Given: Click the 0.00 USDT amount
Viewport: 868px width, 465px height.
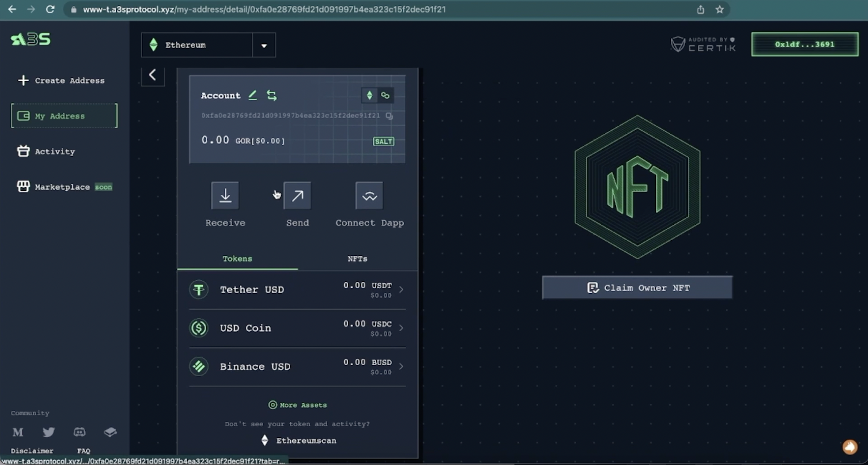Looking at the screenshot, I should [367, 285].
